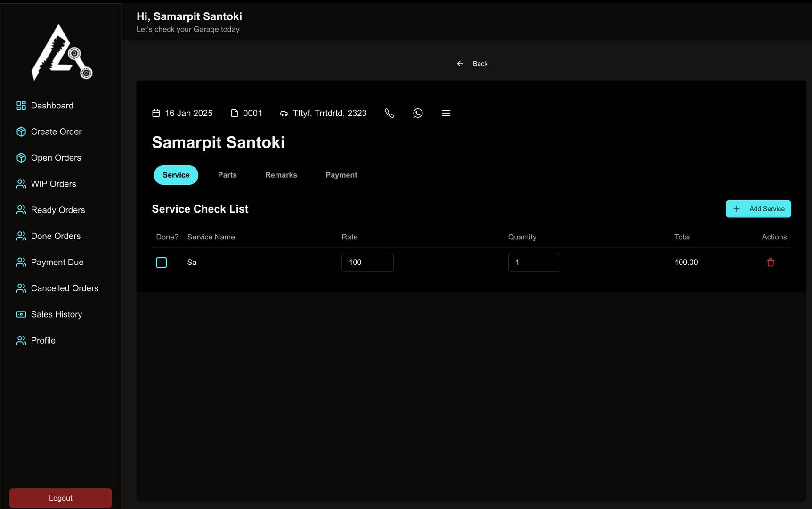Click the Quantity input field
Viewport: 812px width, 509px height.
click(x=534, y=263)
